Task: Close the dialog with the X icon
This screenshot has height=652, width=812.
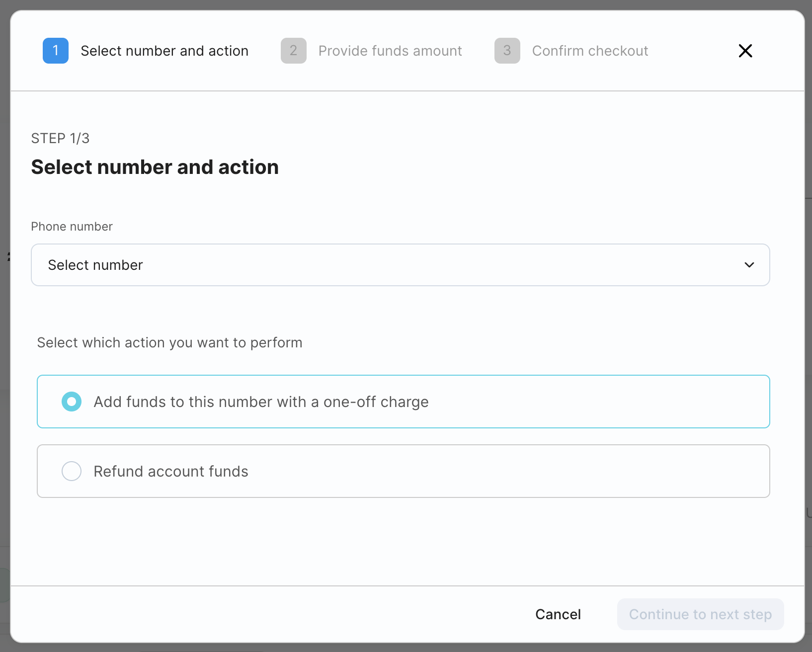Action: point(745,51)
